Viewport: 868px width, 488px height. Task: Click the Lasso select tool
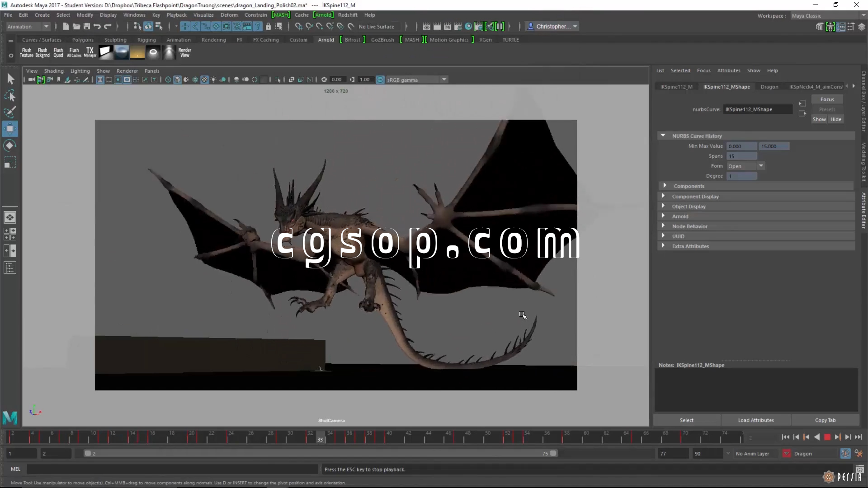(x=9, y=96)
